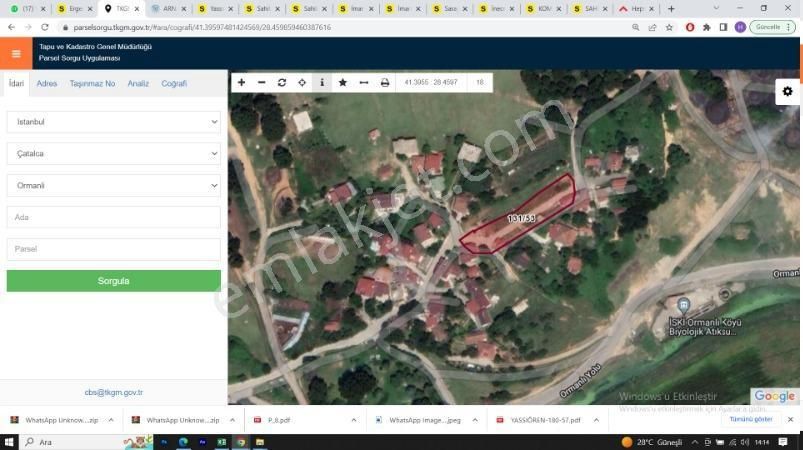Click the coordinates readout 41.3955 : 28.4597
Screen dimensions: 803x450
click(x=431, y=82)
